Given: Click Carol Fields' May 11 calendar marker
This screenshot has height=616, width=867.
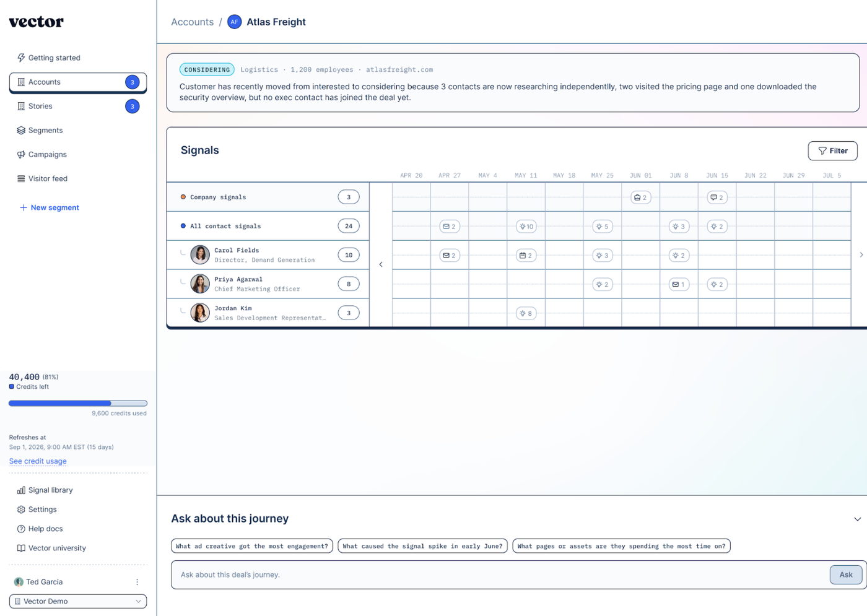Looking at the screenshot, I should [526, 256].
